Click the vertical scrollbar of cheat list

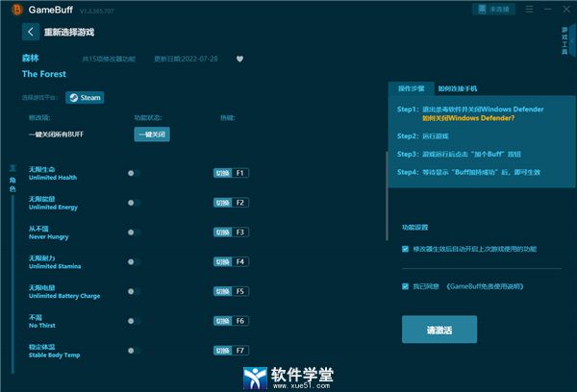[x=387, y=196]
